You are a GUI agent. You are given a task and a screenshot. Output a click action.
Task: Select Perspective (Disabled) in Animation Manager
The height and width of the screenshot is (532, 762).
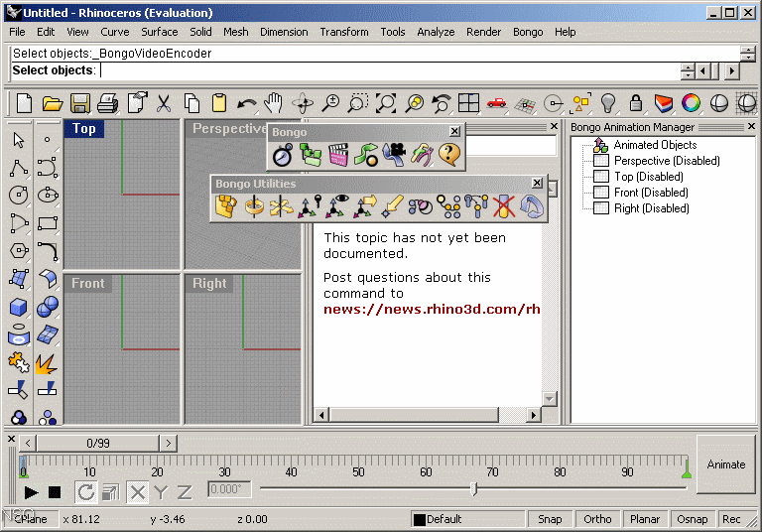[667, 161]
